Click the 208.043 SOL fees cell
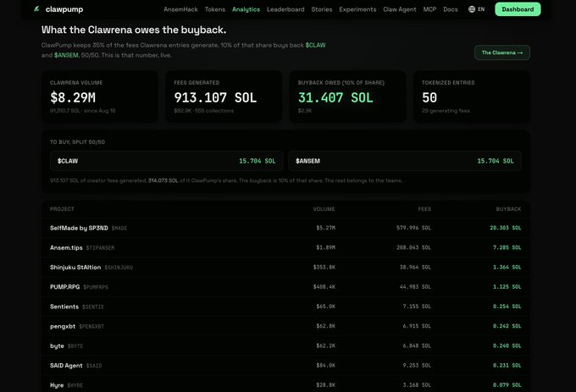Viewport: 576px width, 392px height. coord(413,248)
